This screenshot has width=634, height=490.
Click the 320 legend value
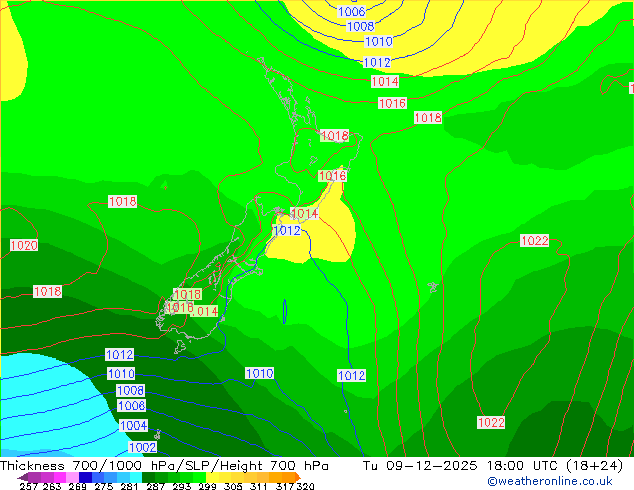point(305,486)
